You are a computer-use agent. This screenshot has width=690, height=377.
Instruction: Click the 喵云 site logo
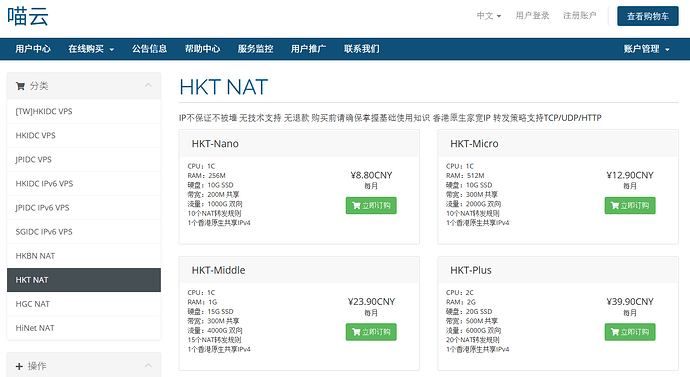[28, 16]
